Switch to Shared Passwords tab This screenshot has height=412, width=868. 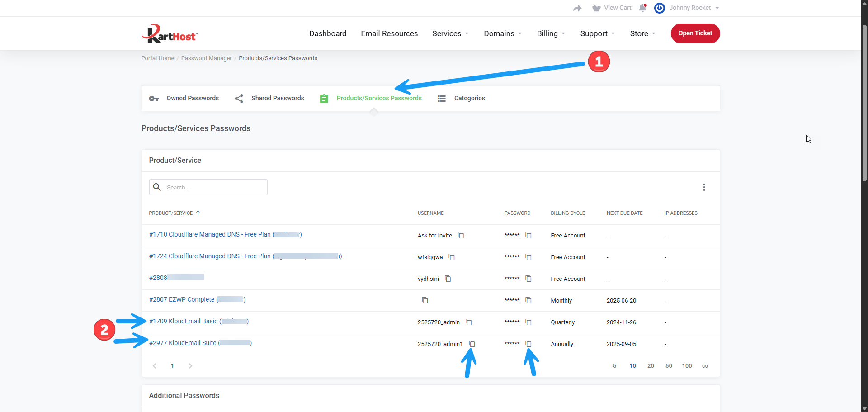pyautogui.click(x=269, y=98)
